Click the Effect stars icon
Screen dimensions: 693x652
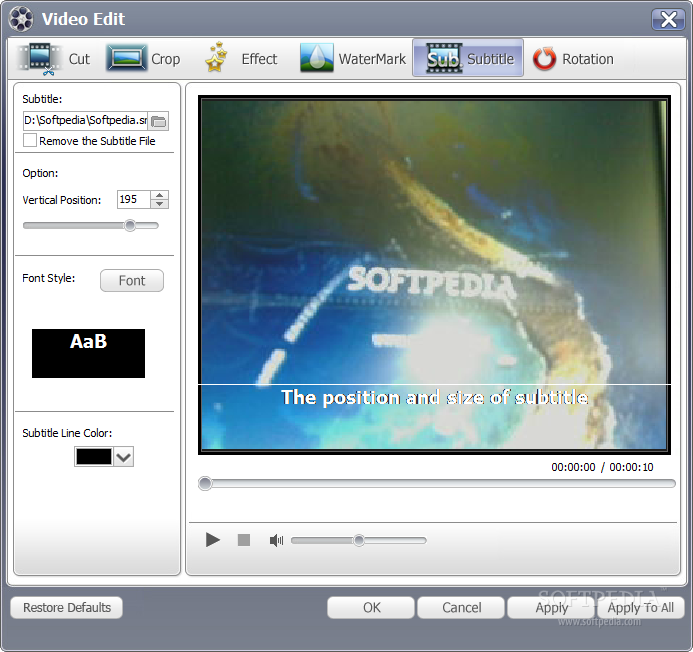pos(216,57)
